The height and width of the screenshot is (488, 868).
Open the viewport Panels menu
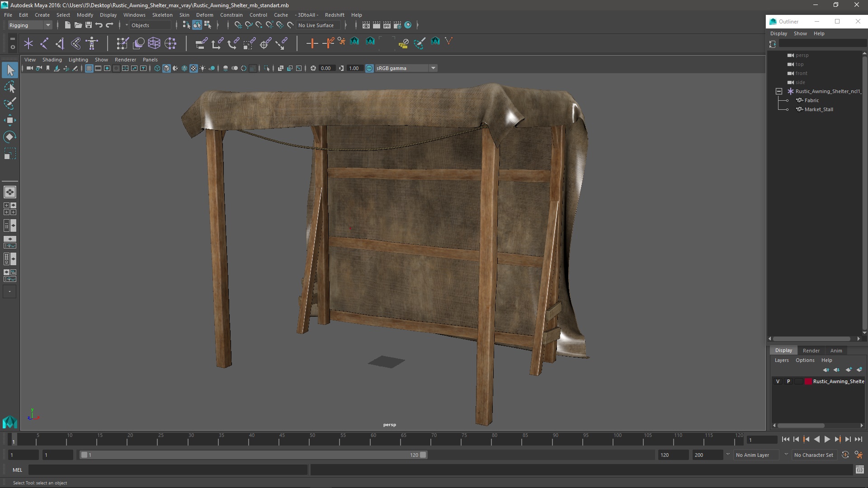coord(150,60)
